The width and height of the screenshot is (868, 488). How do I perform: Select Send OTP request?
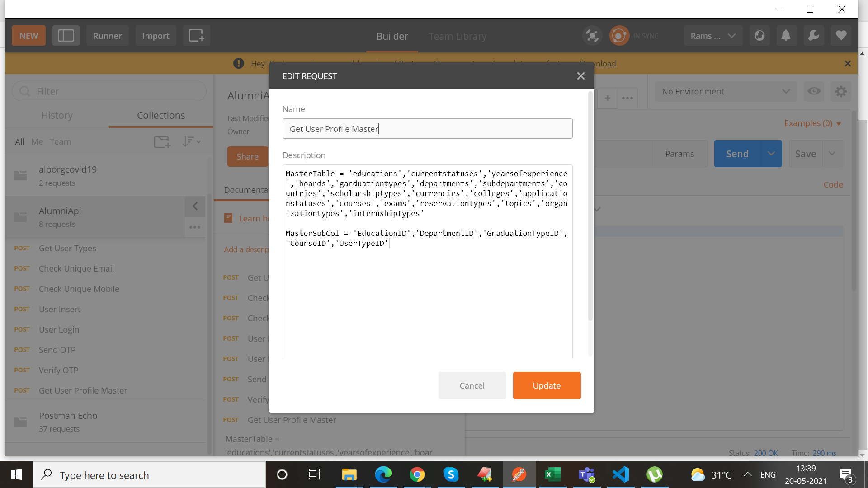(57, 350)
